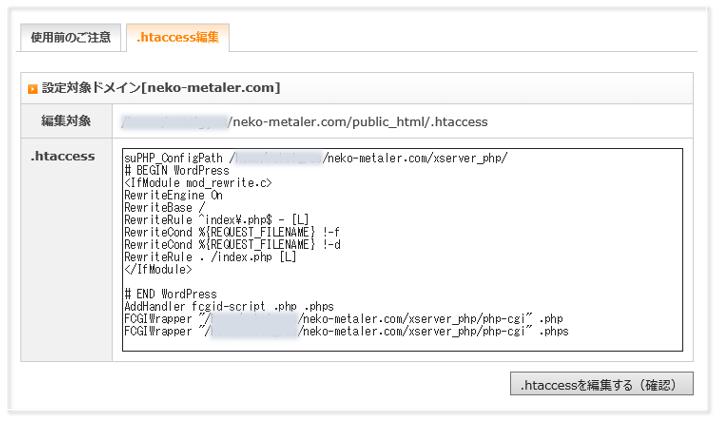Click the FCGIWrapper line ending with .phps
Screen dimensions: 720x422
346,331
